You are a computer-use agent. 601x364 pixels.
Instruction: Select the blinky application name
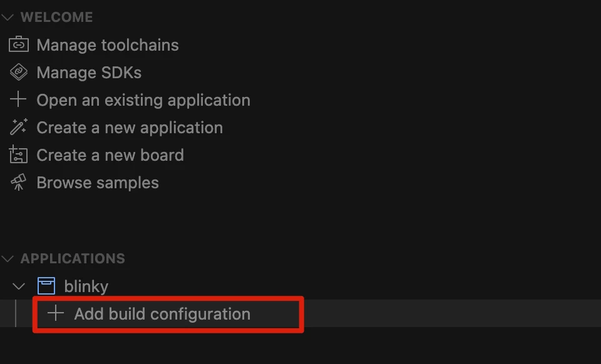[86, 286]
